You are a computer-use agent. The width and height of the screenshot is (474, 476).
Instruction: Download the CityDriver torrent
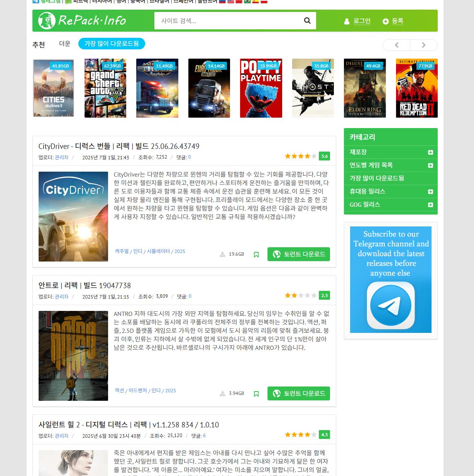(x=299, y=254)
